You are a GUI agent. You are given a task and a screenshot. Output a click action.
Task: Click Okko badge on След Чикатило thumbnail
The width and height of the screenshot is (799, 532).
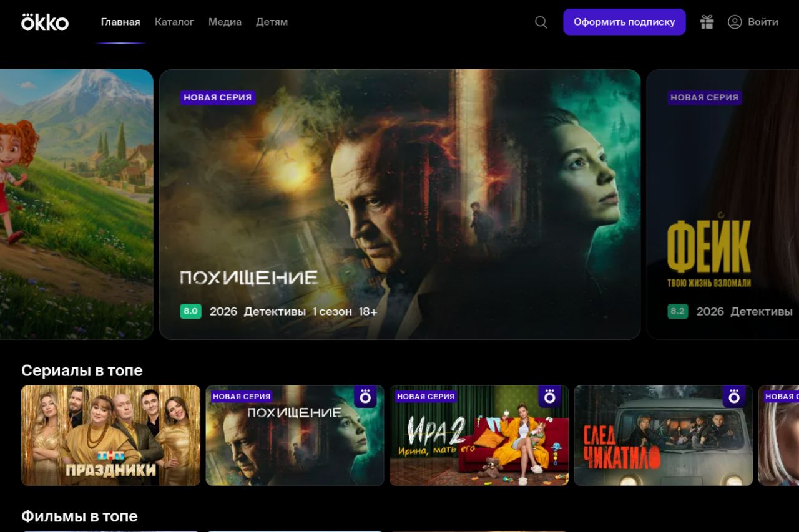(733, 397)
